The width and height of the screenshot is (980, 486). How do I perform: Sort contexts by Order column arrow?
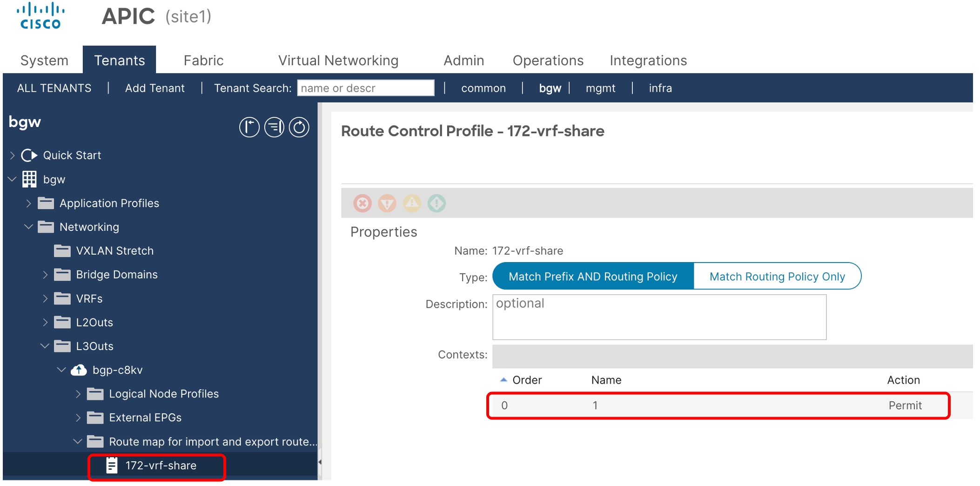point(503,380)
